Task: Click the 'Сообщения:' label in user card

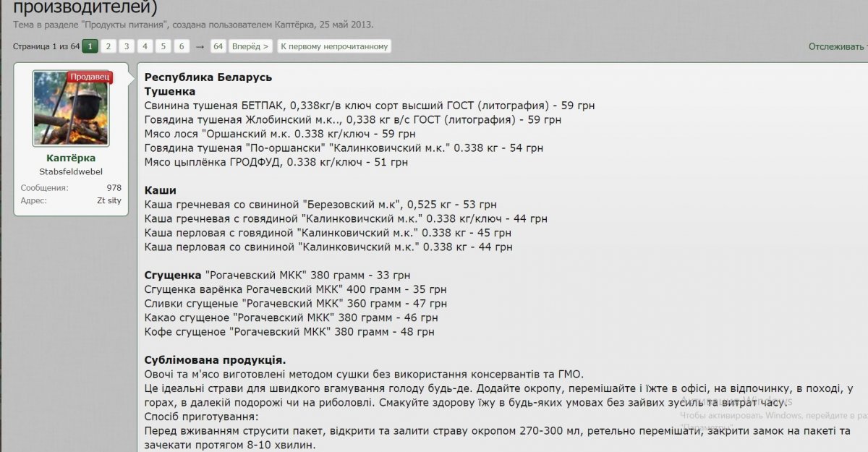Action: pos(44,188)
